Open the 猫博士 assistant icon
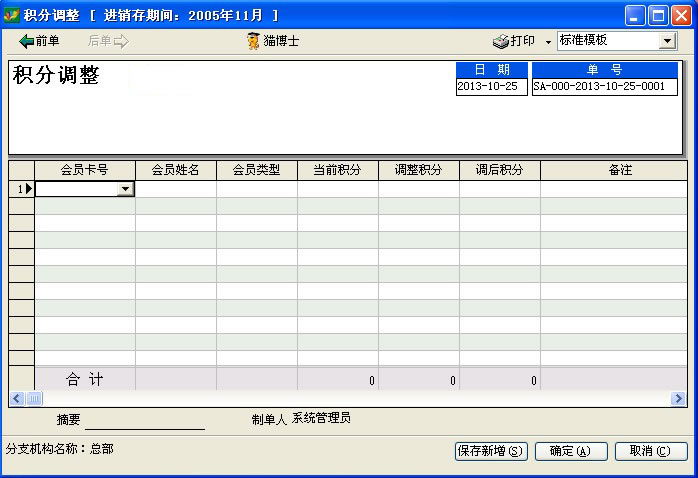698x478 pixels. coord(254,41)
